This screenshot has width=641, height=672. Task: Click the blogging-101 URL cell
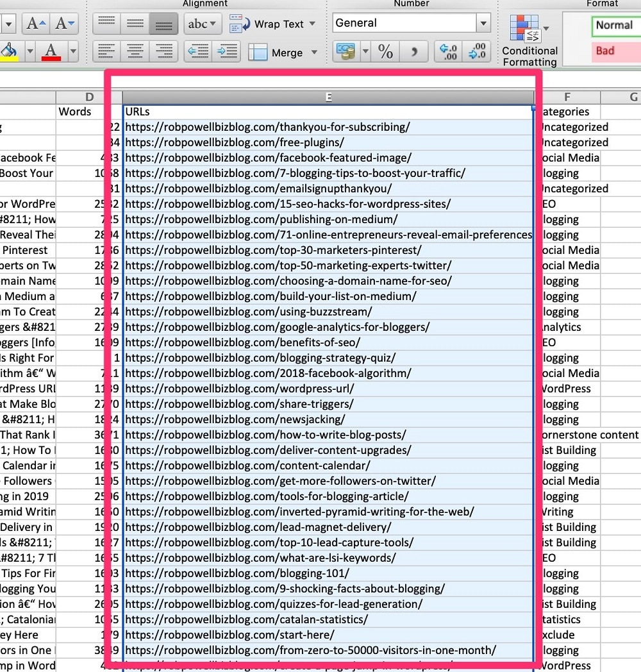328,573
